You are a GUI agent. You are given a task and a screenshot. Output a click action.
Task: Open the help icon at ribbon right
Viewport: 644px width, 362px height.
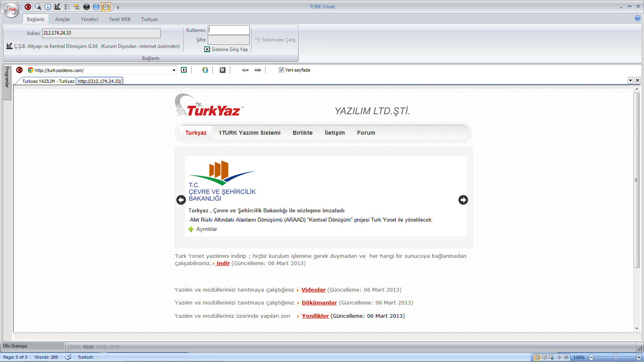(x=638, y=18)
